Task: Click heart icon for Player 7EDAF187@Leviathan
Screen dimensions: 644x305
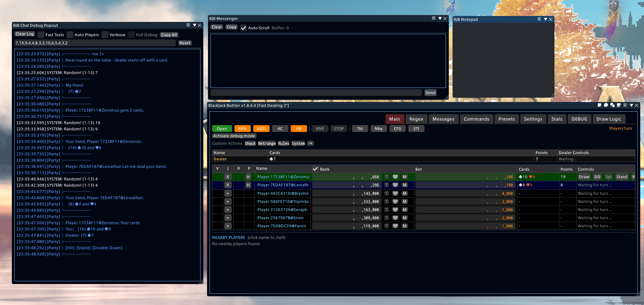Action: pos(395,185)
